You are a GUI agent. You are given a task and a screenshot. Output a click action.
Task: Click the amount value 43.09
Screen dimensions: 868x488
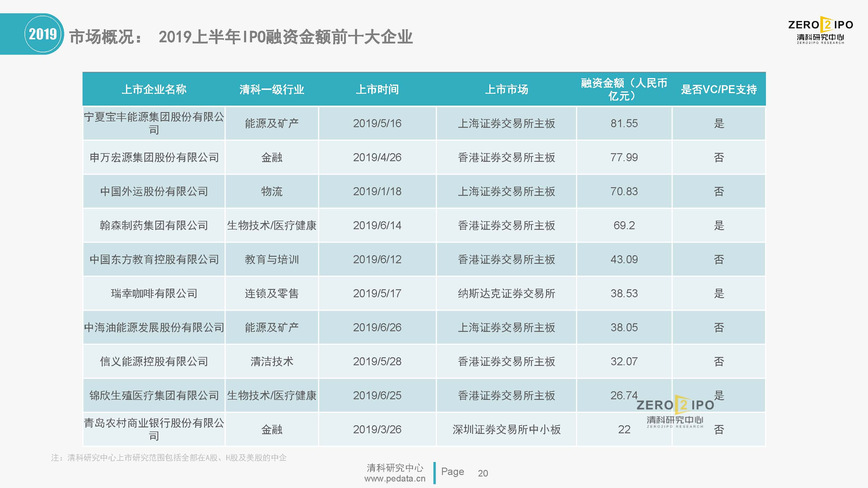[624, 259]
